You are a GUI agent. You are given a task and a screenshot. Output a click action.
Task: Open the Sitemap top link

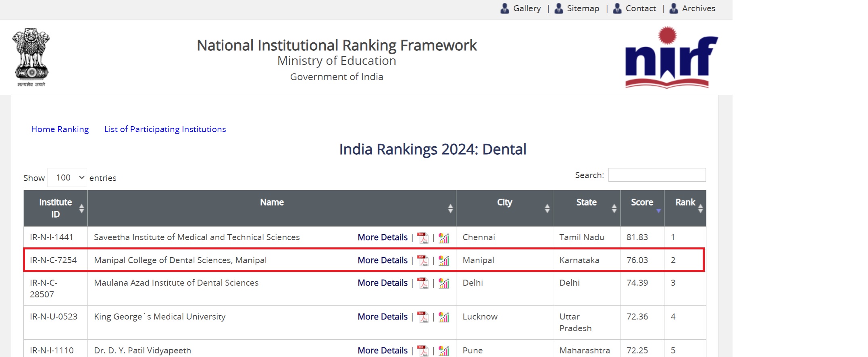coord(583,8)
